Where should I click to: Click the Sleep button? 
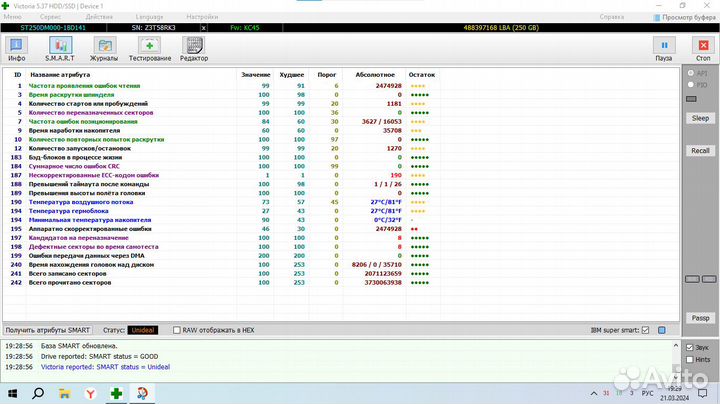pos(700,117)
